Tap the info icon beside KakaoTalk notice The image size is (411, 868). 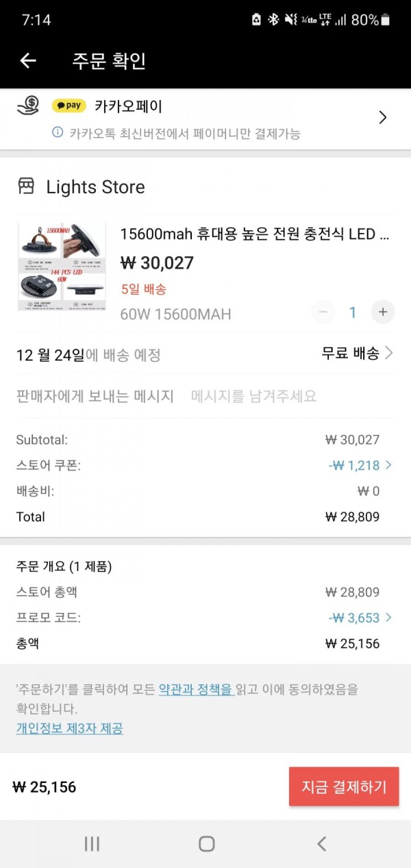tap(58, 132)
